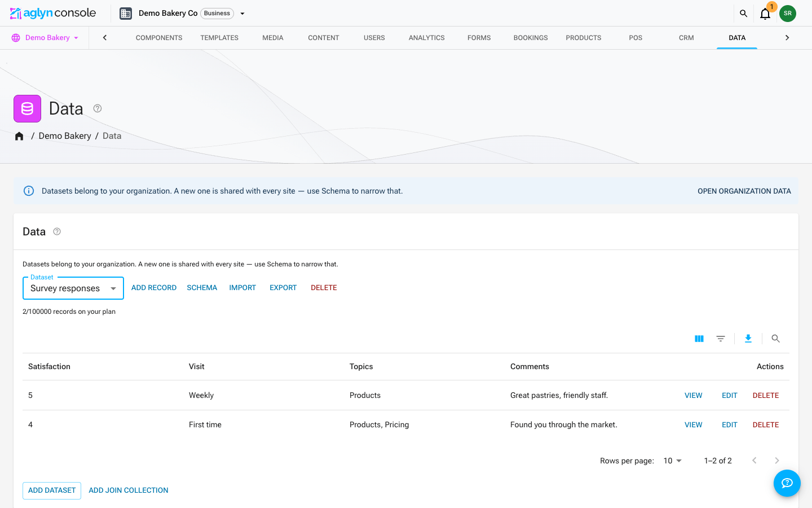Viewport: 812px width, 508px height.
Task: Change rows per page dropdown
Action: 672,461
